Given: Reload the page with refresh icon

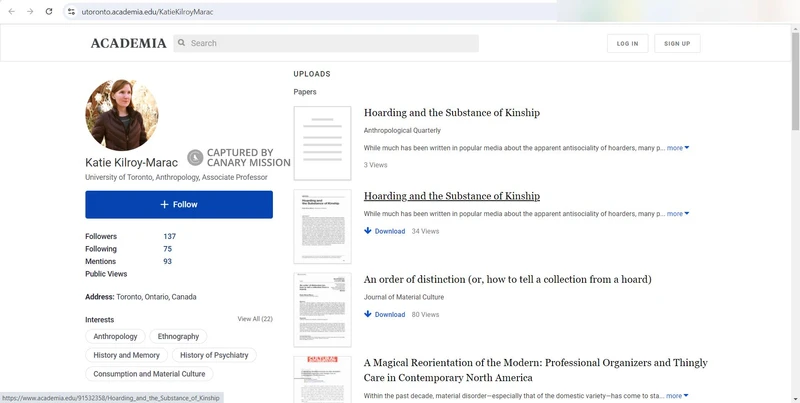Looking at the screenshot, I should click(49, 11).
